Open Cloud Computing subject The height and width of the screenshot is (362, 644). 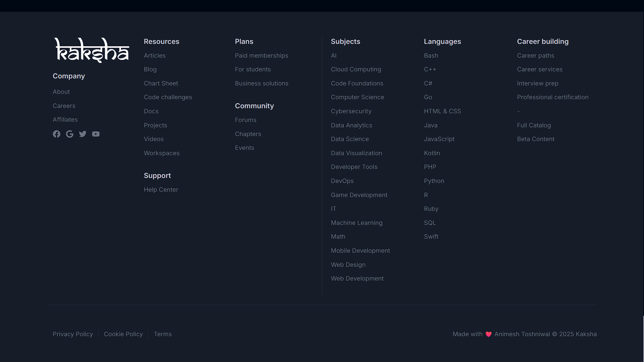[356, 69]
